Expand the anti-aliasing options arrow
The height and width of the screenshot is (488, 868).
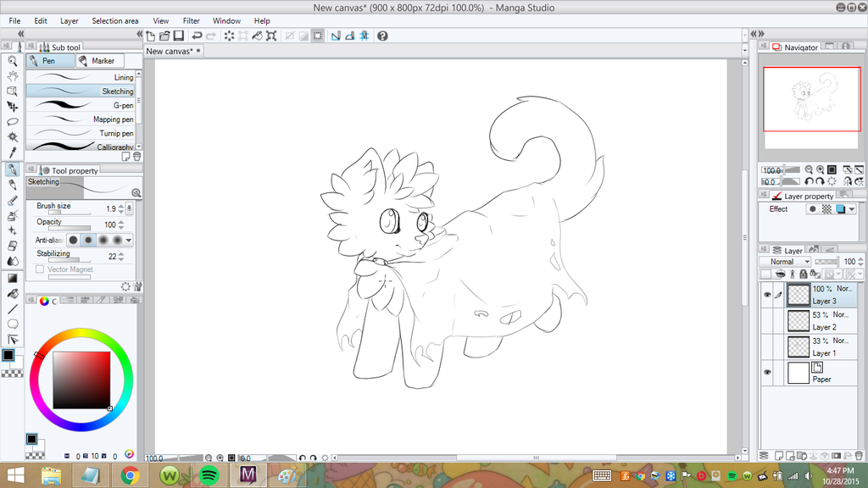click(x=129, y=240)
